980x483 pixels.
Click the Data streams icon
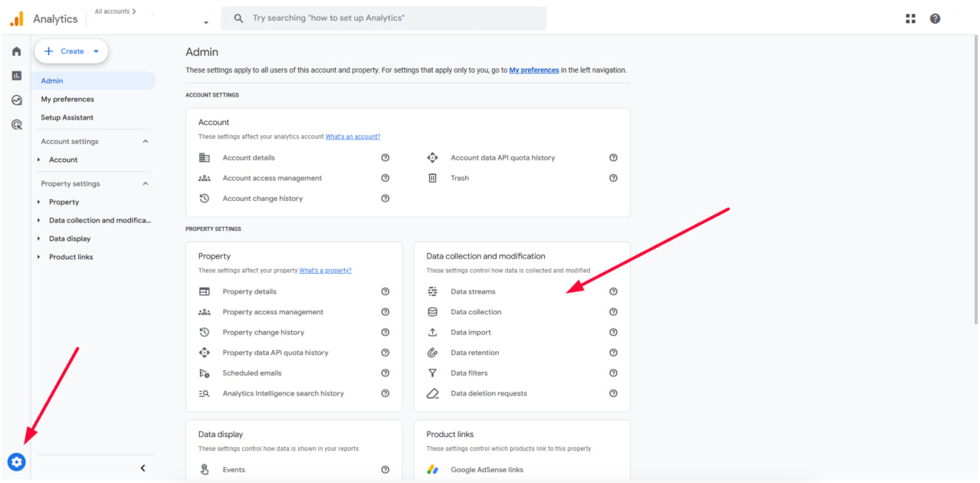tap(432, 291)
